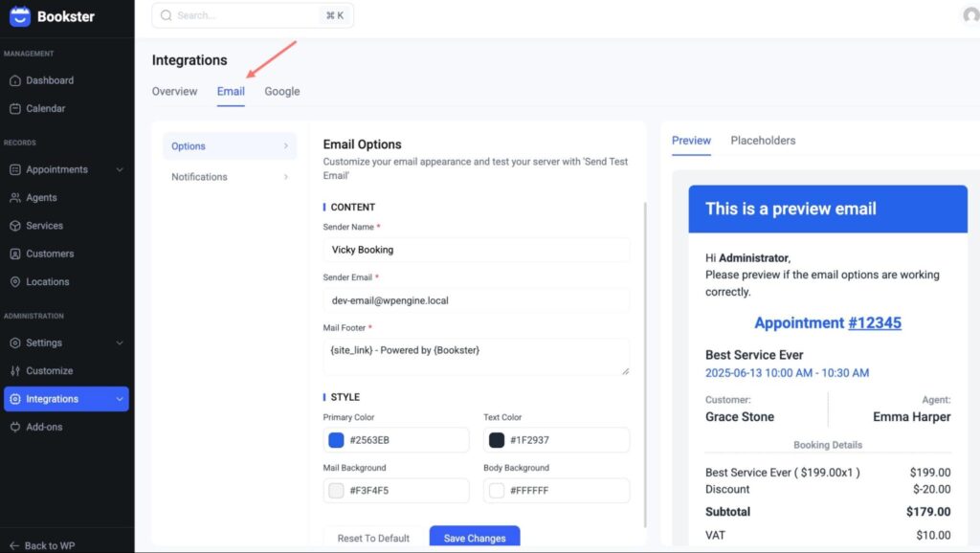Open Customize from the sidebar
The image size is (980, 553).
tap(67, 371)
